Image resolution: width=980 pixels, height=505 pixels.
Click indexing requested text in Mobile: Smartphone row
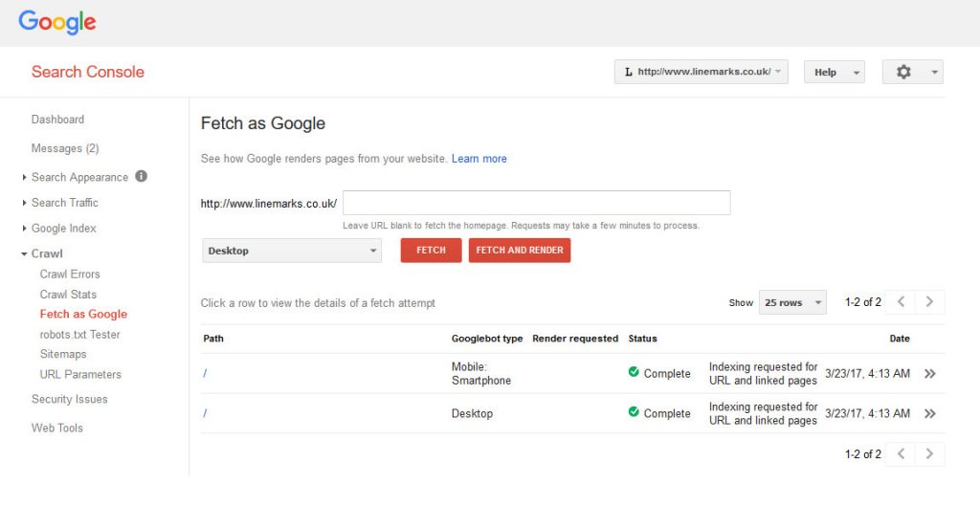[763, 374]
